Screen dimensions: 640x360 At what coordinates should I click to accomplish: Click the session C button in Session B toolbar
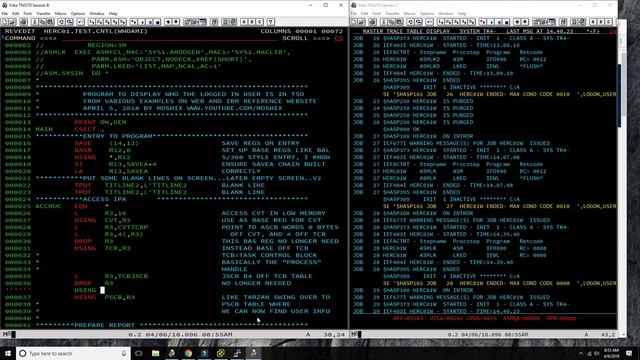click(x=260, y=22)
